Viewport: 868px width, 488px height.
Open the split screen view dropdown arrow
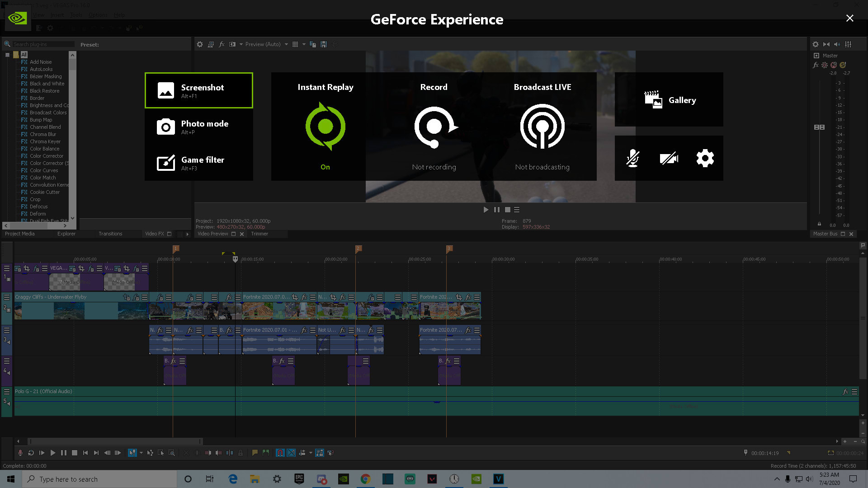point(241,44)
